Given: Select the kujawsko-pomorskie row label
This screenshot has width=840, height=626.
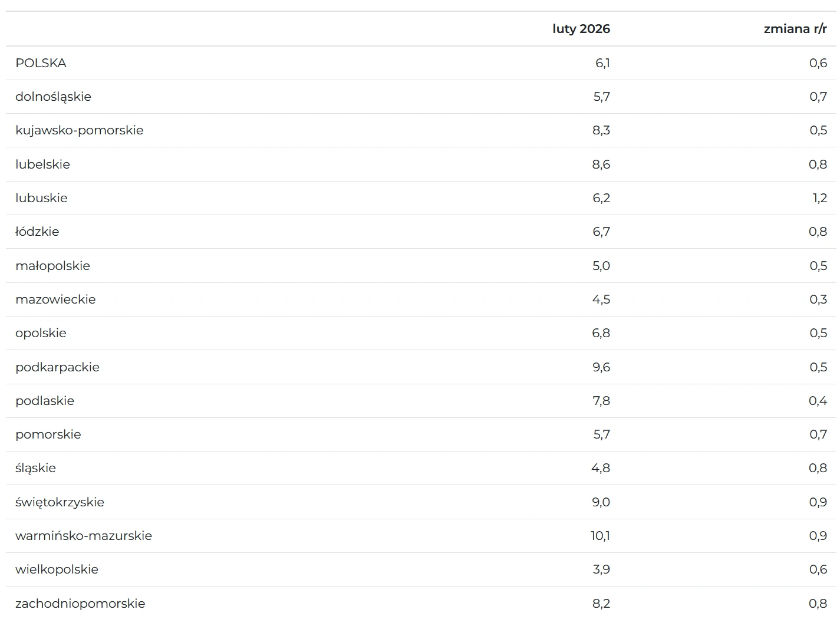Looking at the screenshot, I should [x=79, y=130].
